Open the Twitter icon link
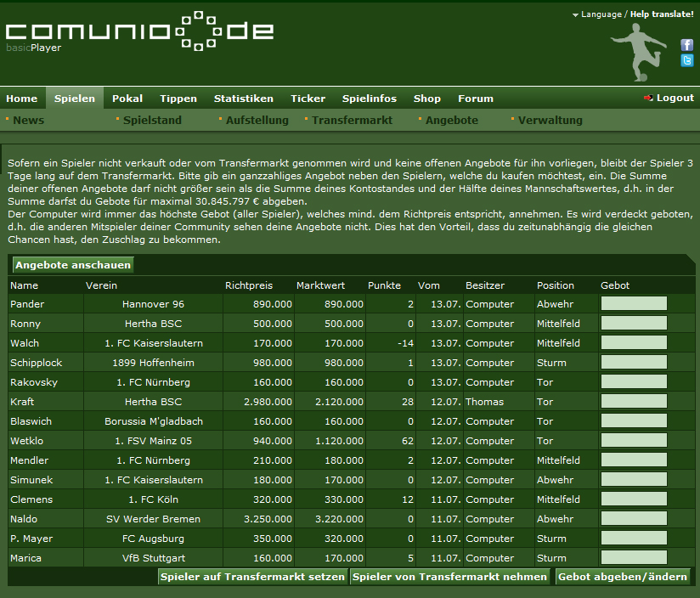Viewport: 700px width, 598px height. tap(686, 60)
